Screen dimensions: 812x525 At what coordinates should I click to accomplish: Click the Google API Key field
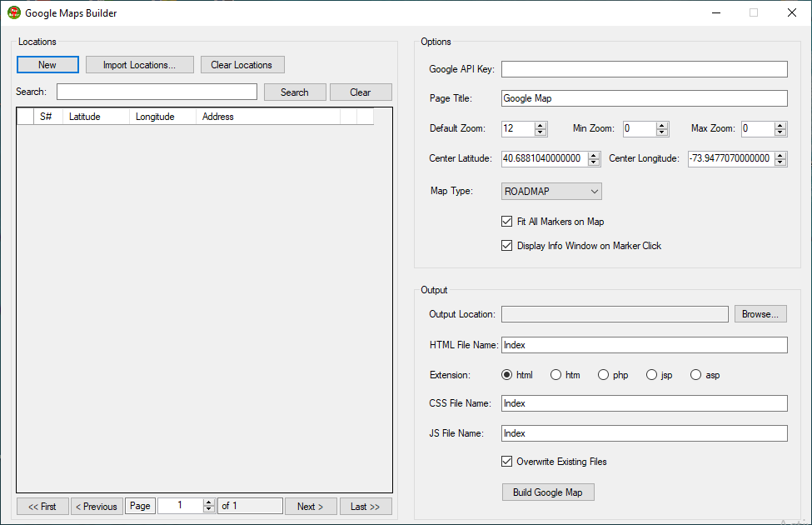pyautogui.click(x=644, y=69)
